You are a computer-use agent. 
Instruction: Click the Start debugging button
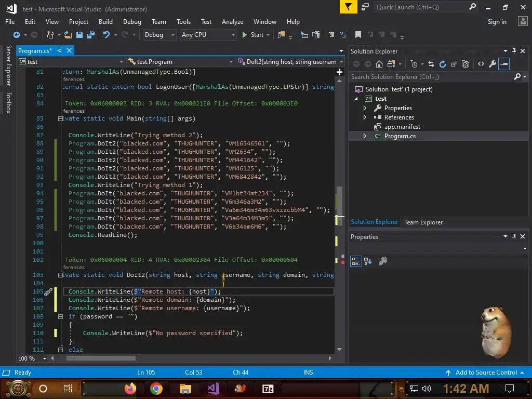pos(253,35)
